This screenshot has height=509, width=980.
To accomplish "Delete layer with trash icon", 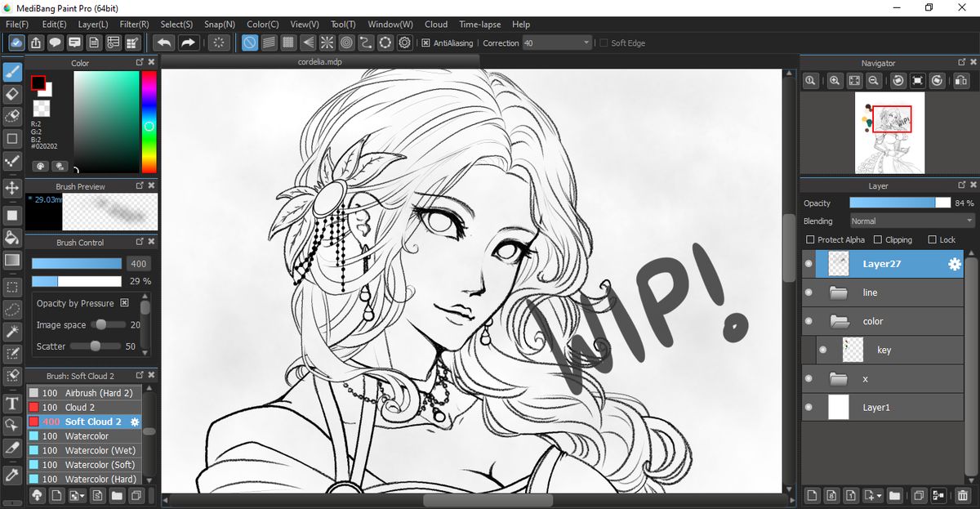I will [x=962, y=495].
